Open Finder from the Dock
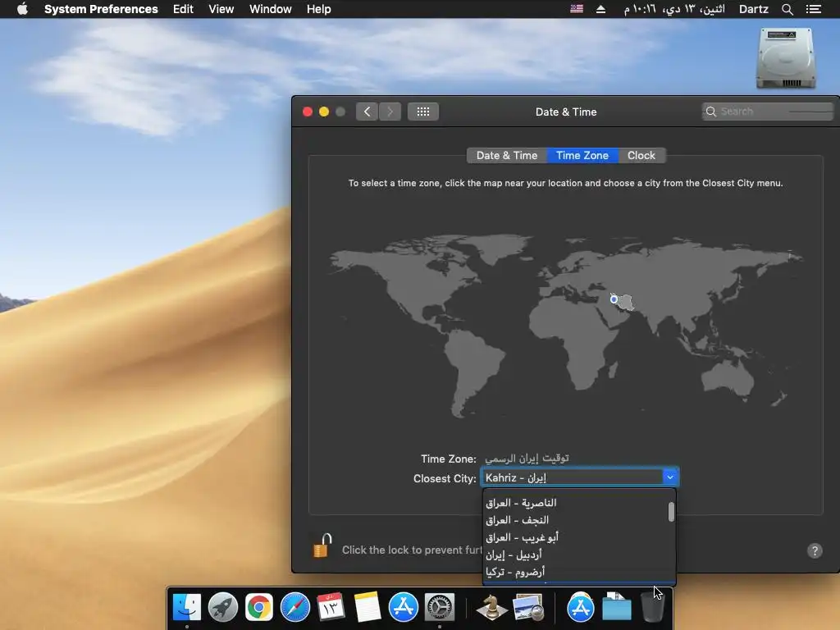 tap(187, 607)
